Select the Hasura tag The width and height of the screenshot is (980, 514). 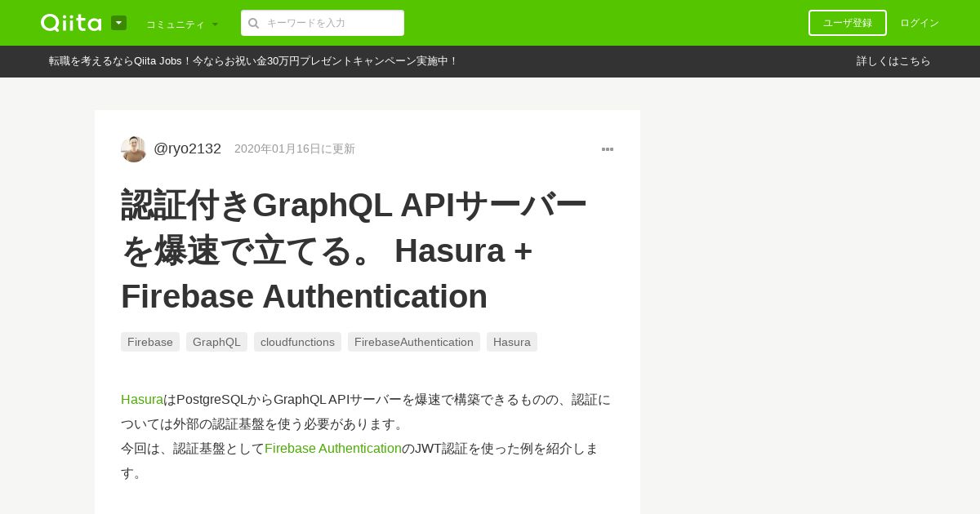(x=512, y=342)
